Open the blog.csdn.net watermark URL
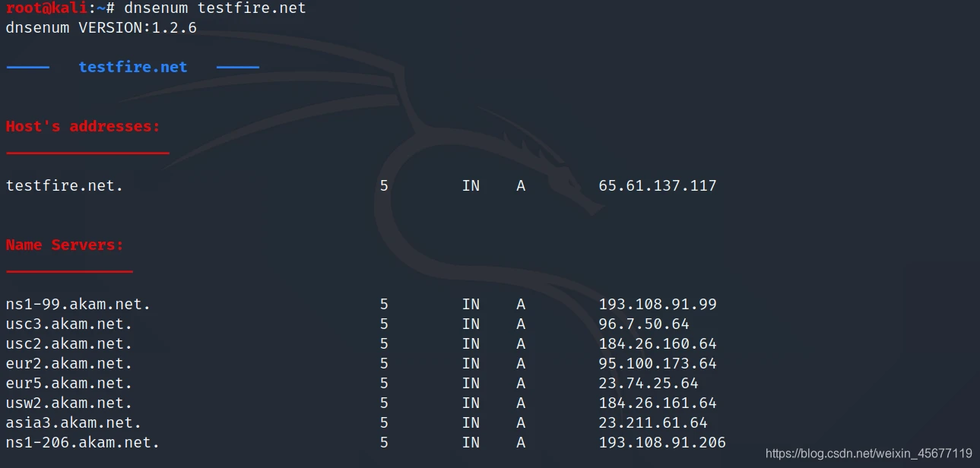This screenshot has width=980, height=468. (x=868, y=454)
